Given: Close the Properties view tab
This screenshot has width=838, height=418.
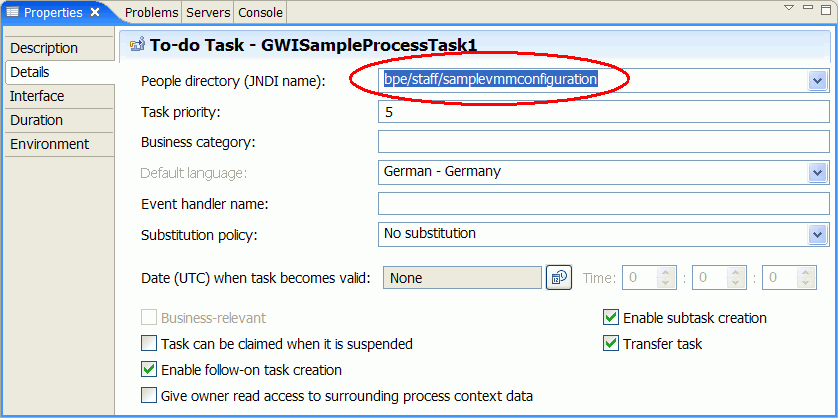Looking at the screenshot, I should 95,12.
